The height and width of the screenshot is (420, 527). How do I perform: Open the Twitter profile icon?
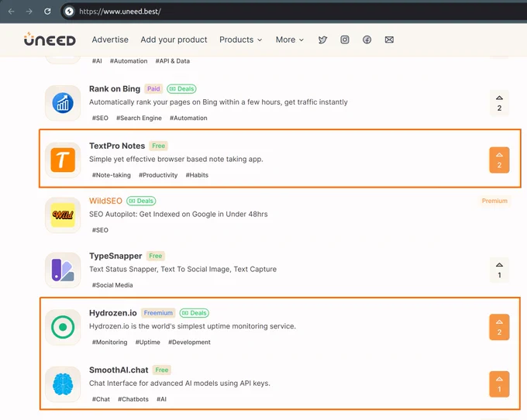(x=322, y=40)
